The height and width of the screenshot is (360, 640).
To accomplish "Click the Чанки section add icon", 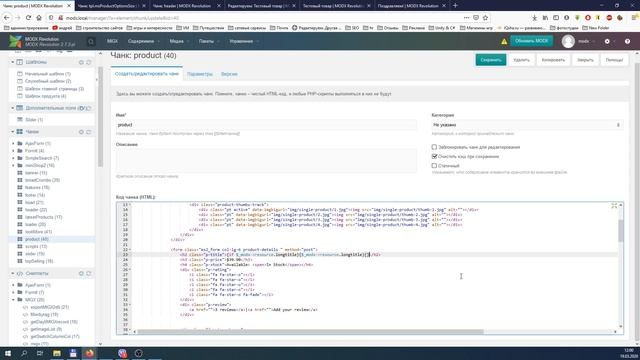I will coord(81,132).
